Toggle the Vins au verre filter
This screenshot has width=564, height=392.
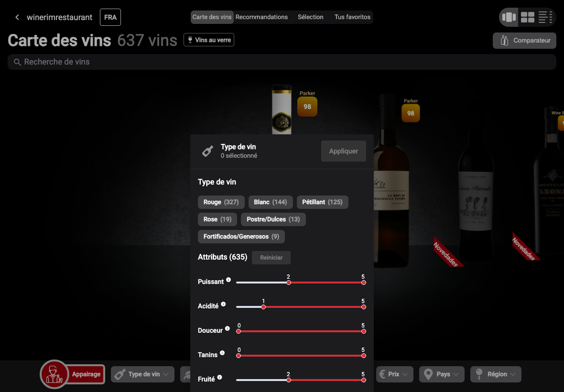pos(209,40)
